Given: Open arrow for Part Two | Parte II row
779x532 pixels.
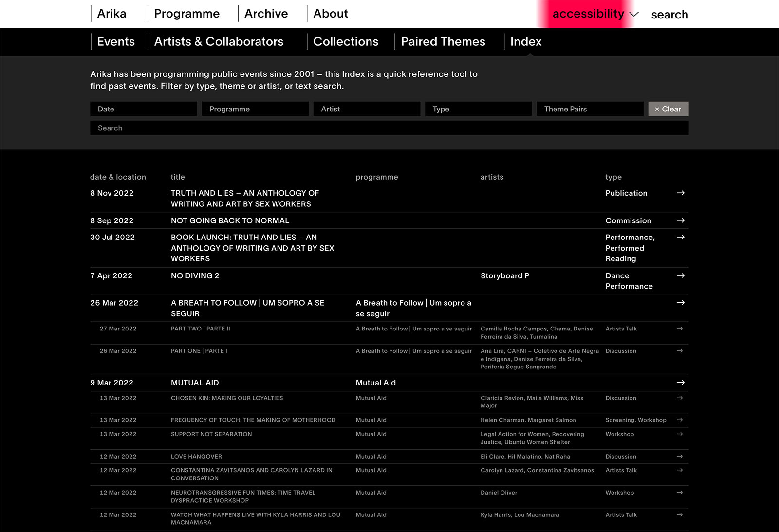Looking at the screenshot, I should (680, 329).
